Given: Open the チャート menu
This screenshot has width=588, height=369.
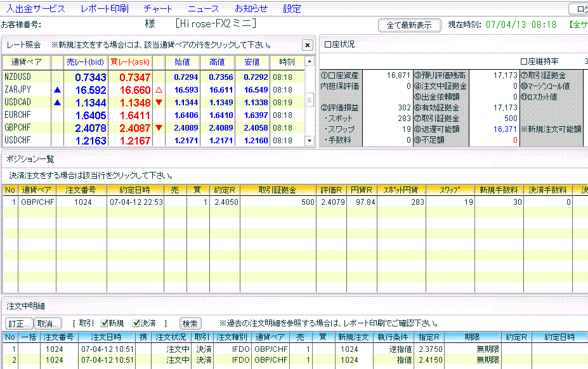Looking at the screenshot, I should tap(157, 9).
